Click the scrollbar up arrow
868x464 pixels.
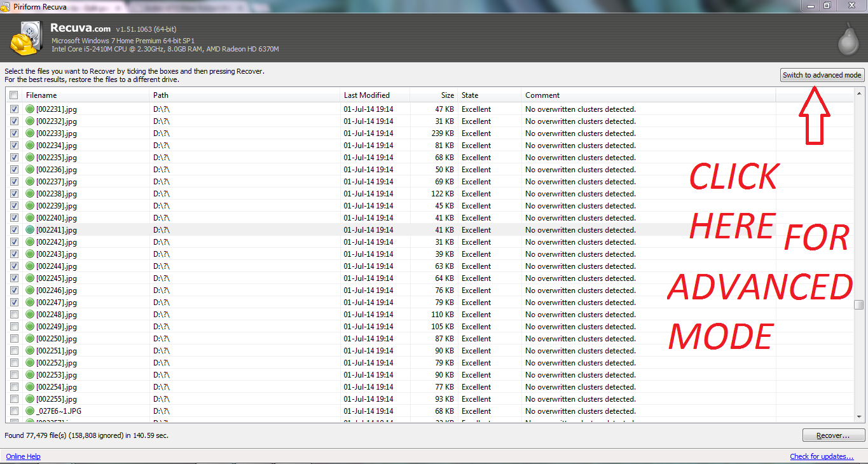(859, 94)
